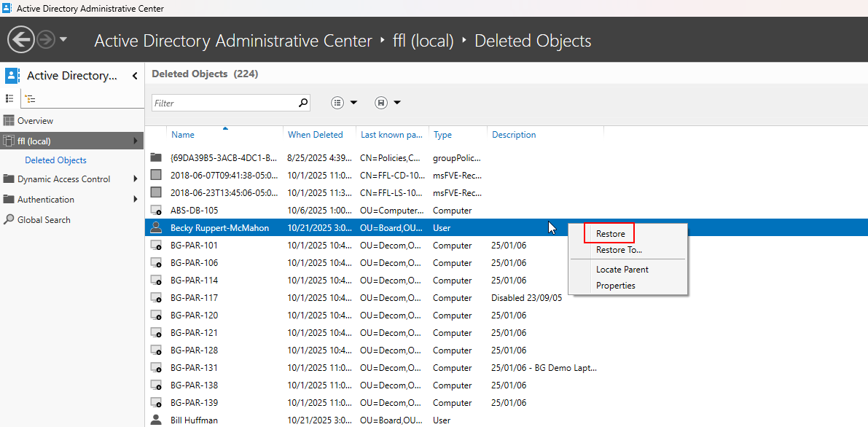This screenshot has width=868, height=427.
Task: Click Active Directory Administrative Center breadcrumb
Action: tap(233, 41)
